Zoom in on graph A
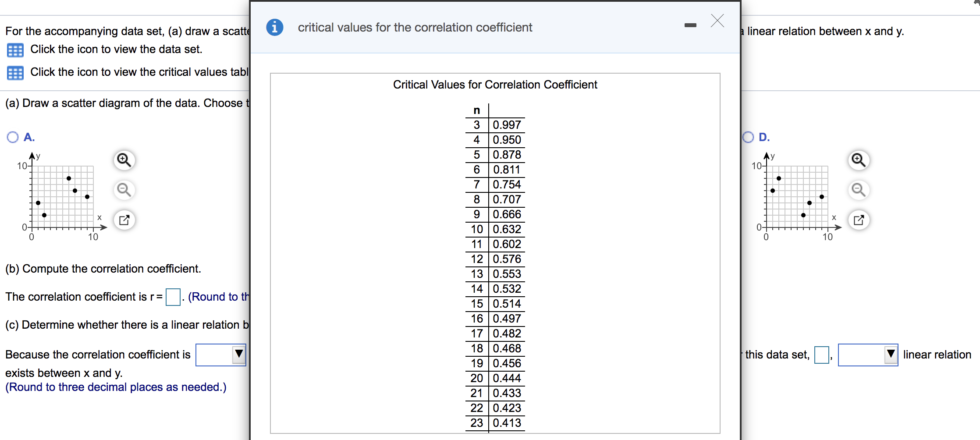Screen dimensions: 980x440 124,160
